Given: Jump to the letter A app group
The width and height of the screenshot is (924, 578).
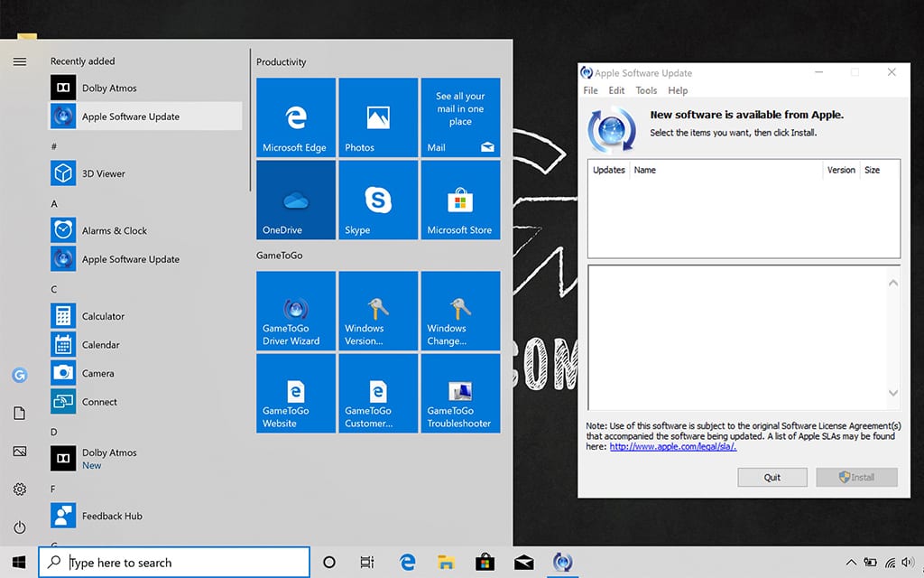Looking at the screenshot, I should click(x=54, y=203).
